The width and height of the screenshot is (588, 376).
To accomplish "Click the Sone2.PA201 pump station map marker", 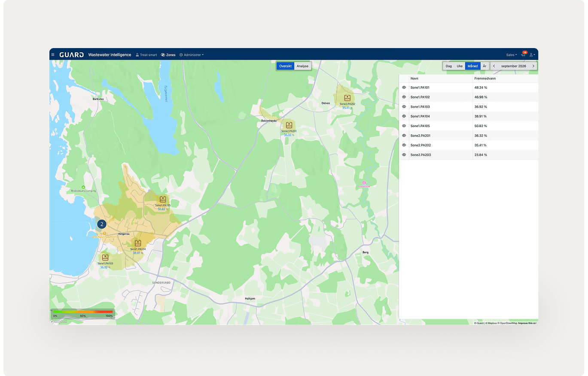I will pos(289,125).
